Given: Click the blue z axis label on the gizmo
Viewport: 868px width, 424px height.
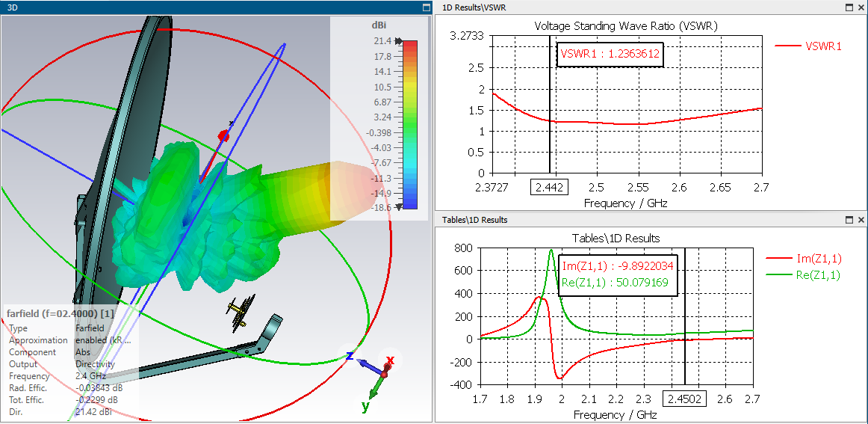Looking at the screenshot, I should pos(350,355).
